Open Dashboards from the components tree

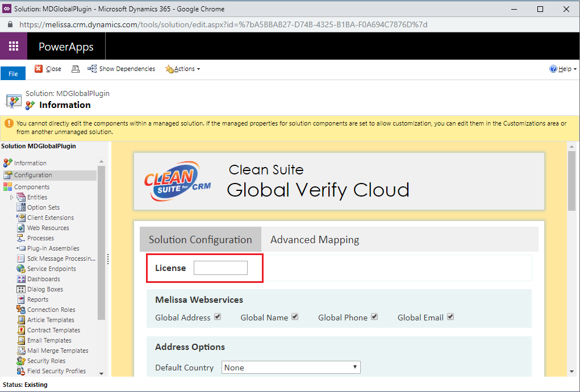43,279
